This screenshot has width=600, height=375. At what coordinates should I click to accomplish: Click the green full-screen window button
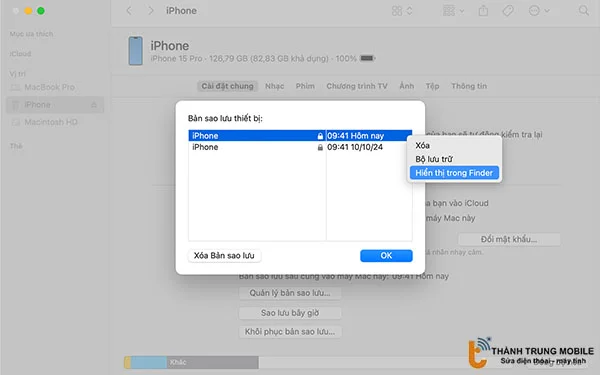coord(41,11)
